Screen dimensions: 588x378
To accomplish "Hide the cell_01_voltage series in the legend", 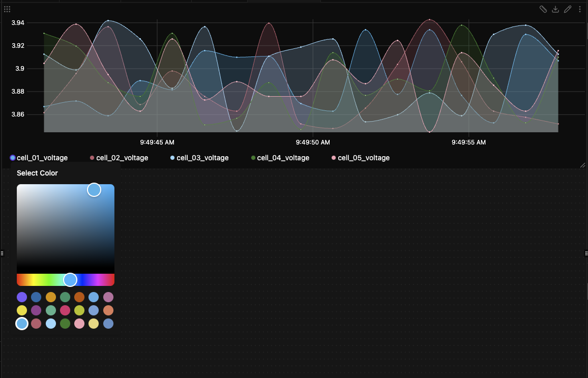I will tap(42, 158).
